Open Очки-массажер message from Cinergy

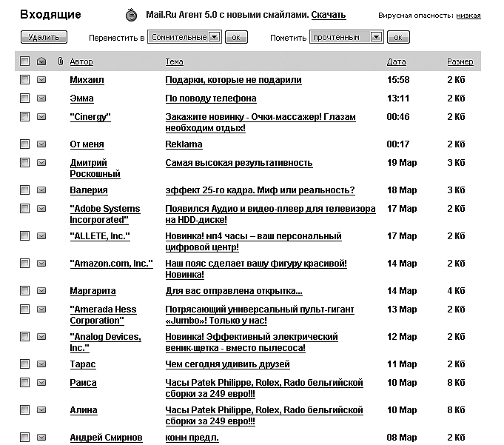(261, 122)
